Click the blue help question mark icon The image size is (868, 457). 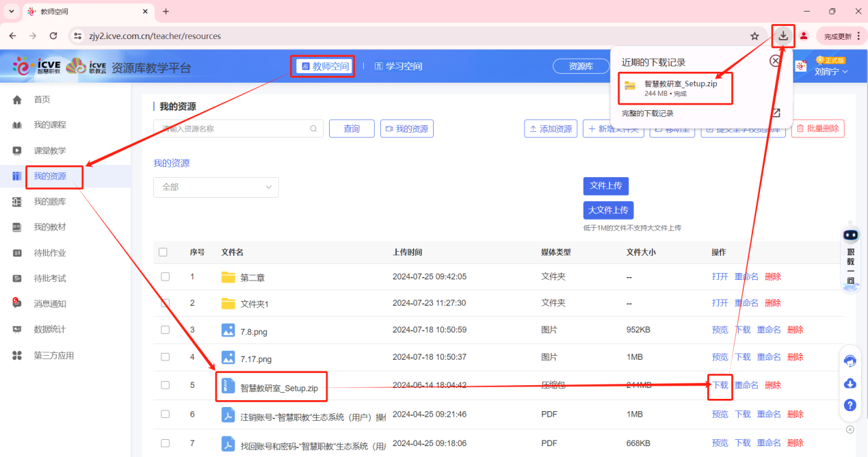click(850, 405)
